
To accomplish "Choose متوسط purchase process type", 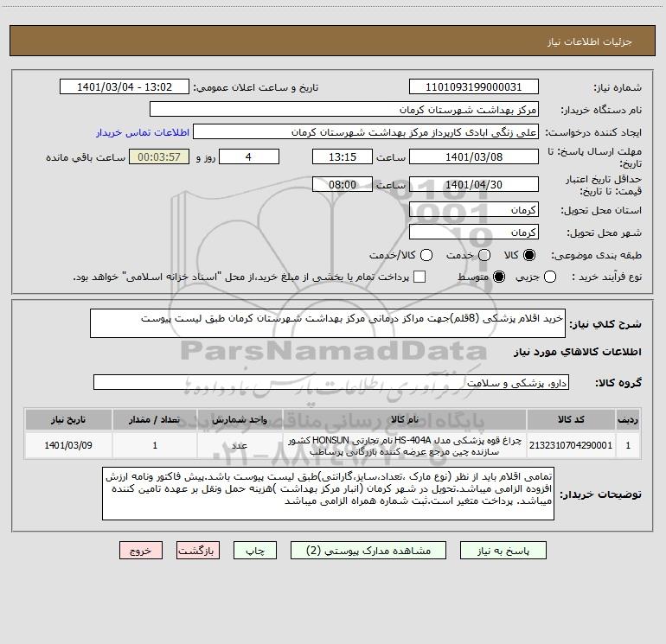I will [x=499, y=277].
